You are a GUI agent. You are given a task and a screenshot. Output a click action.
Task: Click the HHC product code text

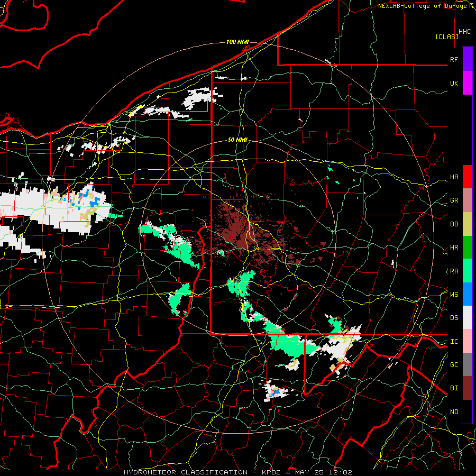coord(464,32)
